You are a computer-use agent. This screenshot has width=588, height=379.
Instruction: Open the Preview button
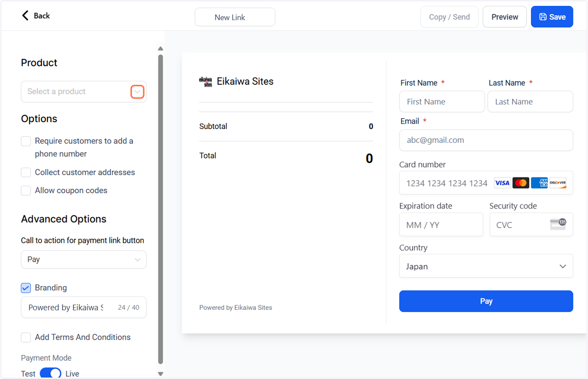[x=505, y=17]
